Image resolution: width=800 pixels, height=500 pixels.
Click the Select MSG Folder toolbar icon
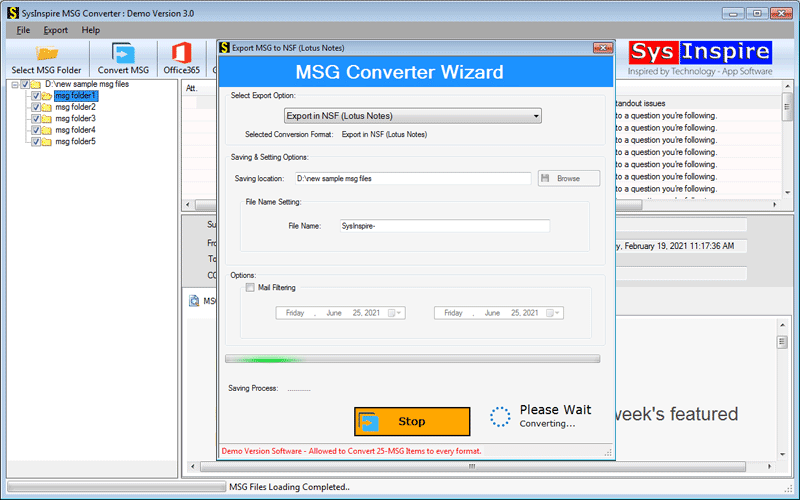pyautogui.click(x=46, y=54)
